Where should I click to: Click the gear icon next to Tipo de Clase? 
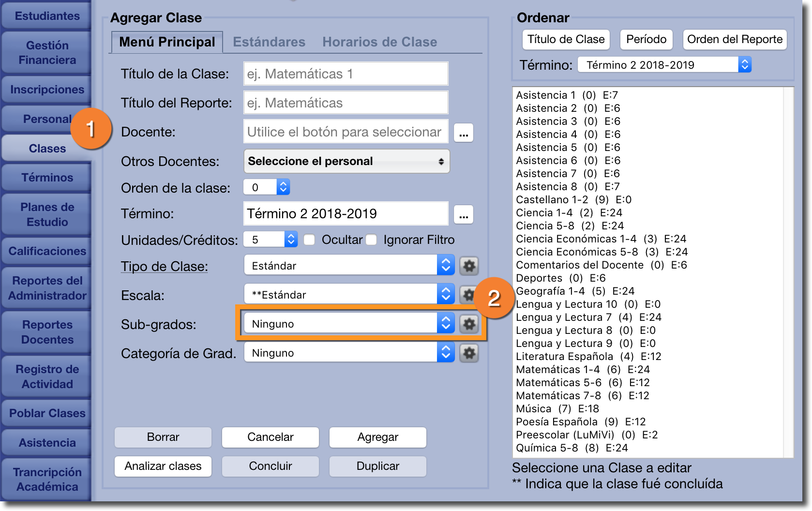[469, 266]
